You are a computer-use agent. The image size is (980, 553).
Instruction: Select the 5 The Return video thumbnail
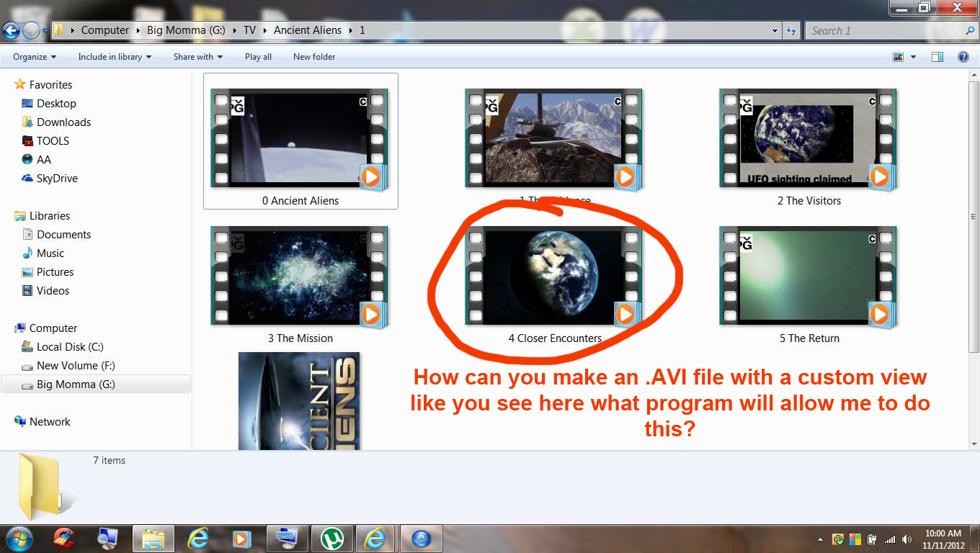click(808, 276)
